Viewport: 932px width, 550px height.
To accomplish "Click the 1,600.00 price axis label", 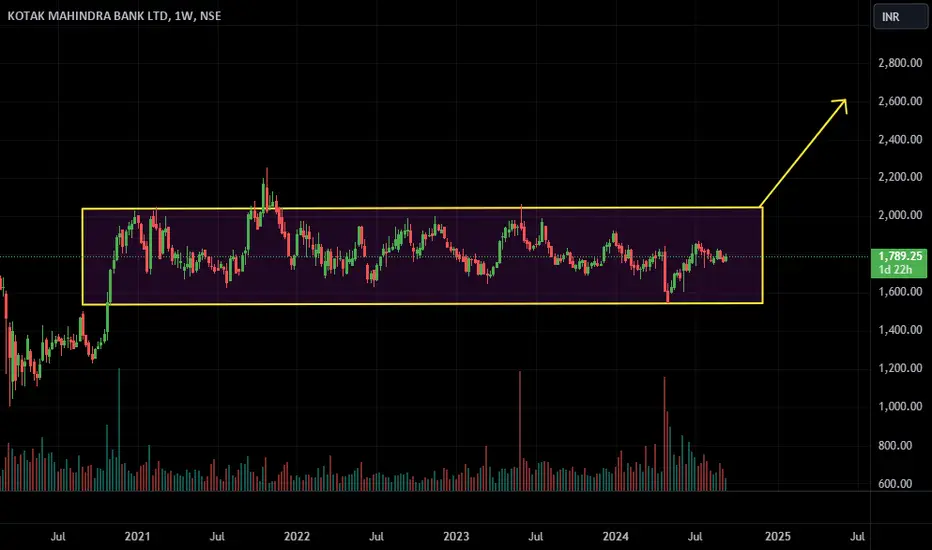I will click(x=900, y=291).
